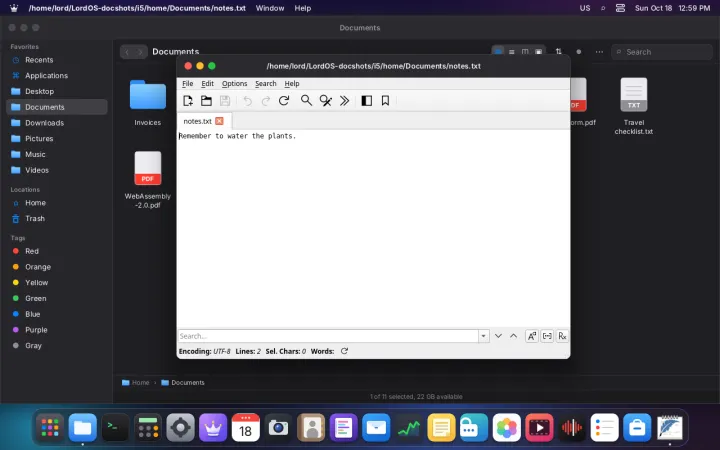The height and width of the screenshot is (450, 720).
Task: Filter by the Red tag
Action: [x=57, y=251]
